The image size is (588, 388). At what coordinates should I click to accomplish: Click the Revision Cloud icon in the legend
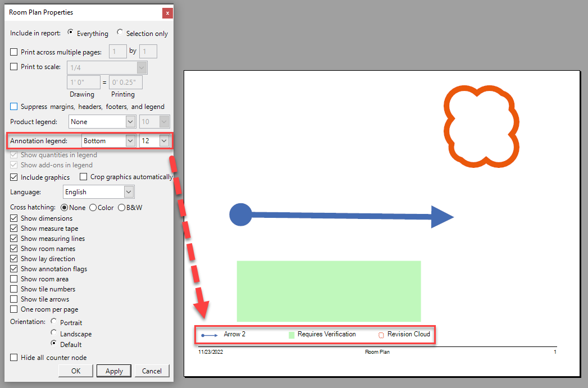[x=381, y=334]
